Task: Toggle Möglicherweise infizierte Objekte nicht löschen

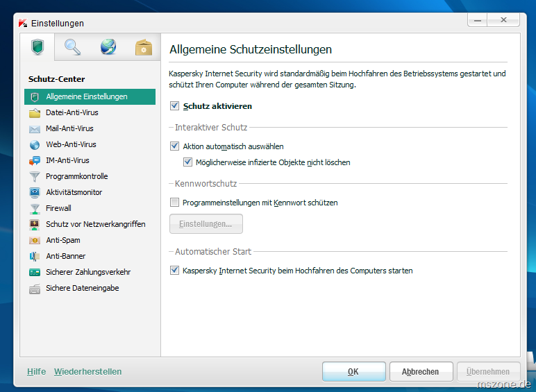Action: pos(187,162)
